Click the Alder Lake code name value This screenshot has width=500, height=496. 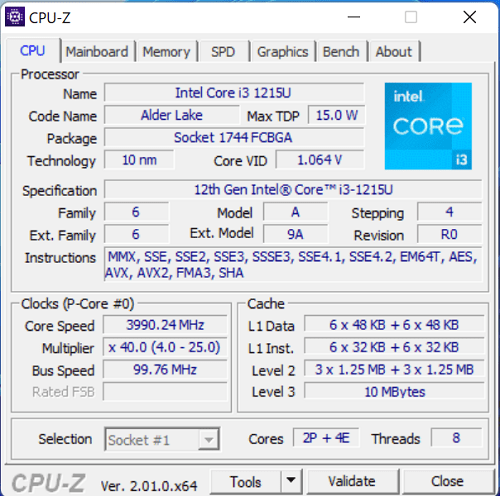click(172, 115)
